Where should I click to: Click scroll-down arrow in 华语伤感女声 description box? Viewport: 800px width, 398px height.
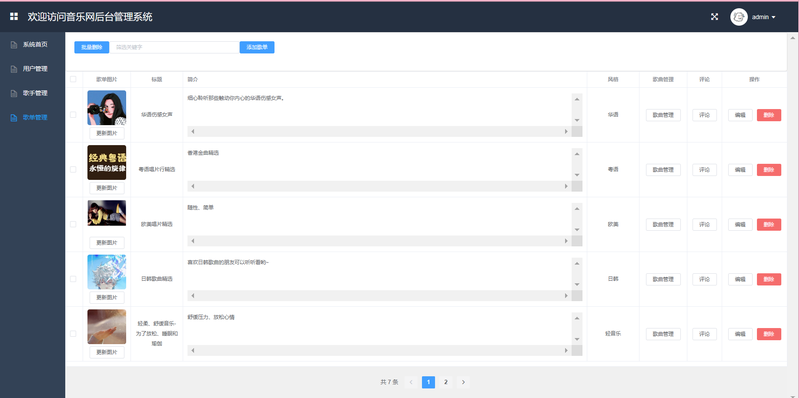coord(577,120)
